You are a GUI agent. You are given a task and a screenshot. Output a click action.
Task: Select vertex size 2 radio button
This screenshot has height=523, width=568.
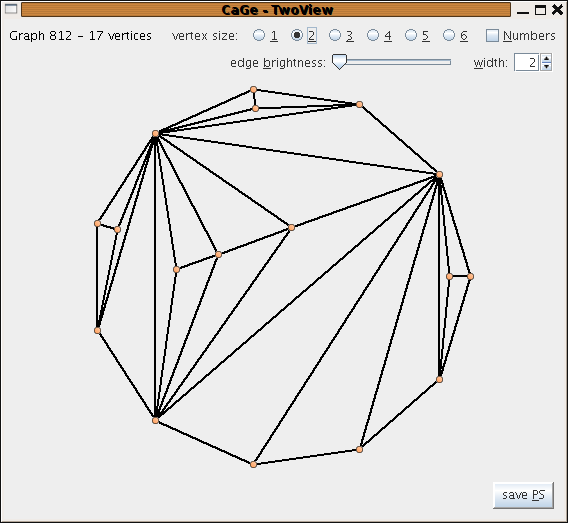[297, 35]
